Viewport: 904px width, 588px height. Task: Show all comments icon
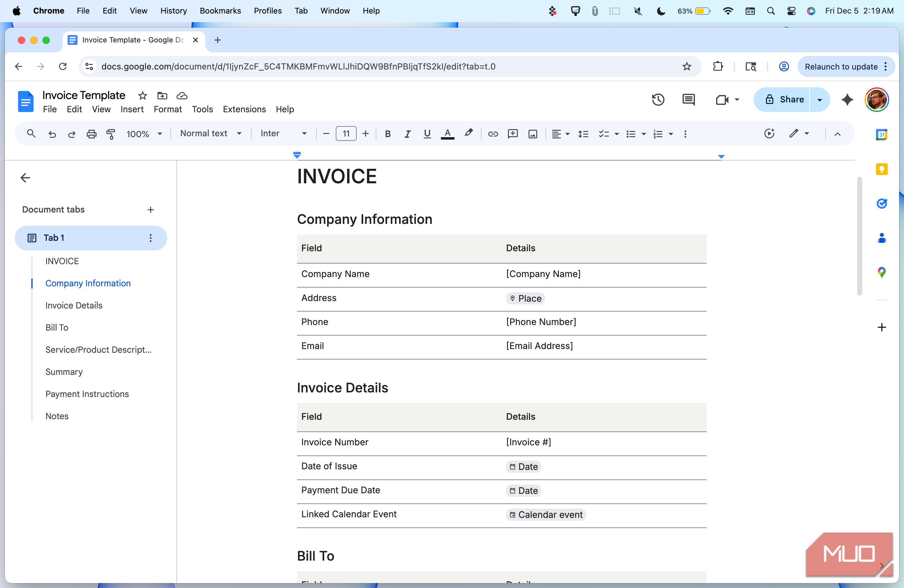(688, 100)
